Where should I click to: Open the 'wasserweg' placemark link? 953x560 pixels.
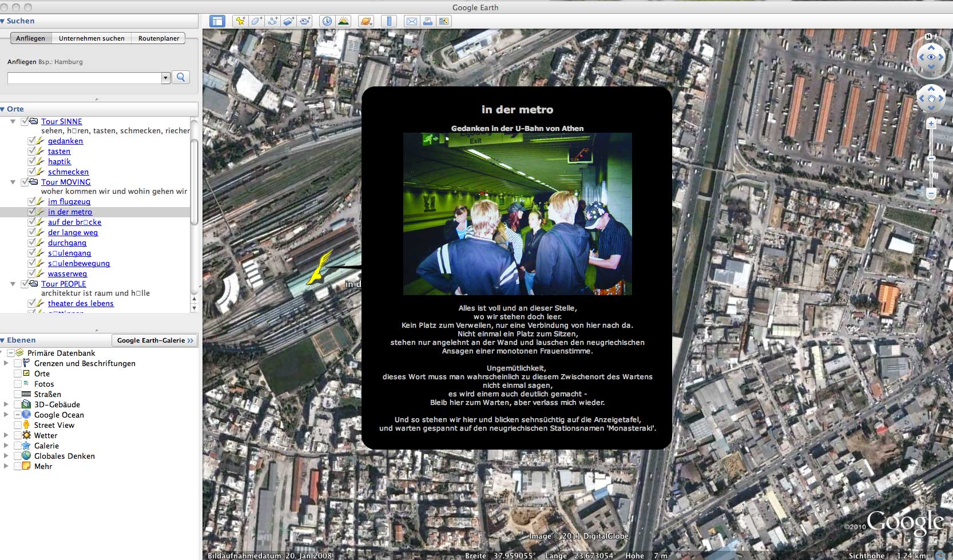click(x=67, y=273)
